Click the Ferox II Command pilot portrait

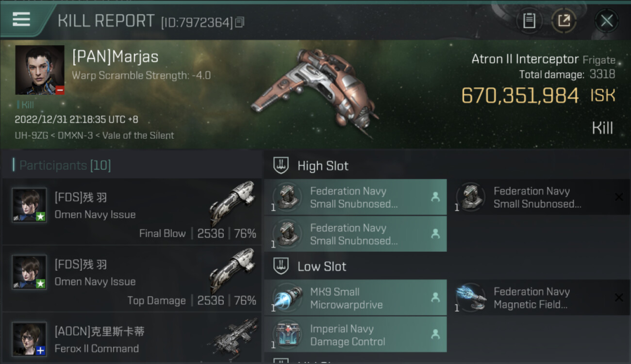pos(30,339)
